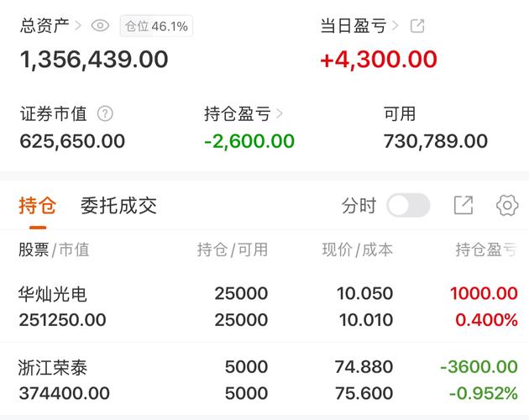Viewport: 529px width, 420px height.
Task: Tap the 仓位 46.1% badge
Action: [156, 26]
